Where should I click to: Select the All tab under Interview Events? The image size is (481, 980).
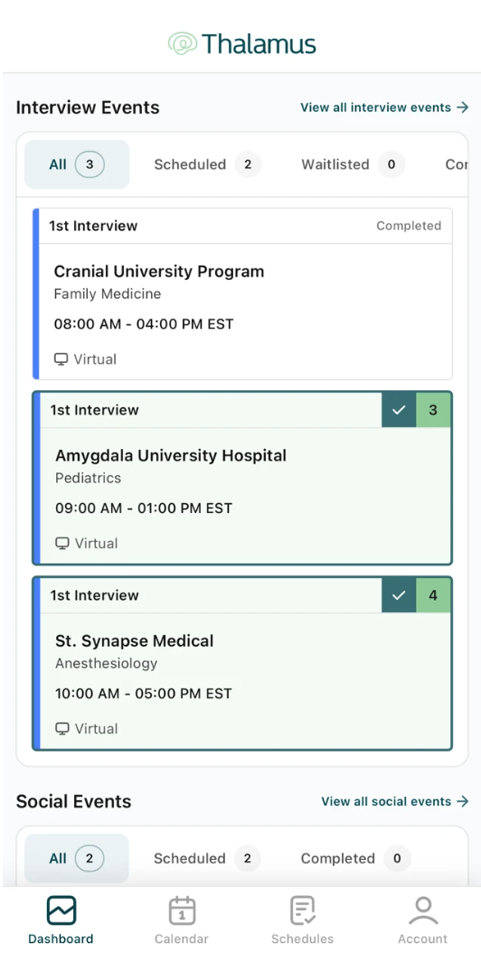tap(77, 164)
